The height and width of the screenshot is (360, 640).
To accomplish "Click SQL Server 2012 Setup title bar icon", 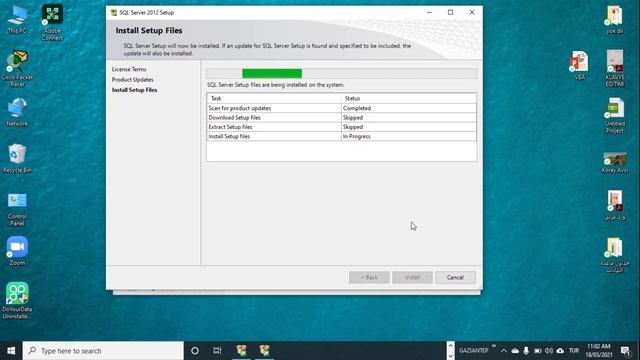I will pos(114,13).
